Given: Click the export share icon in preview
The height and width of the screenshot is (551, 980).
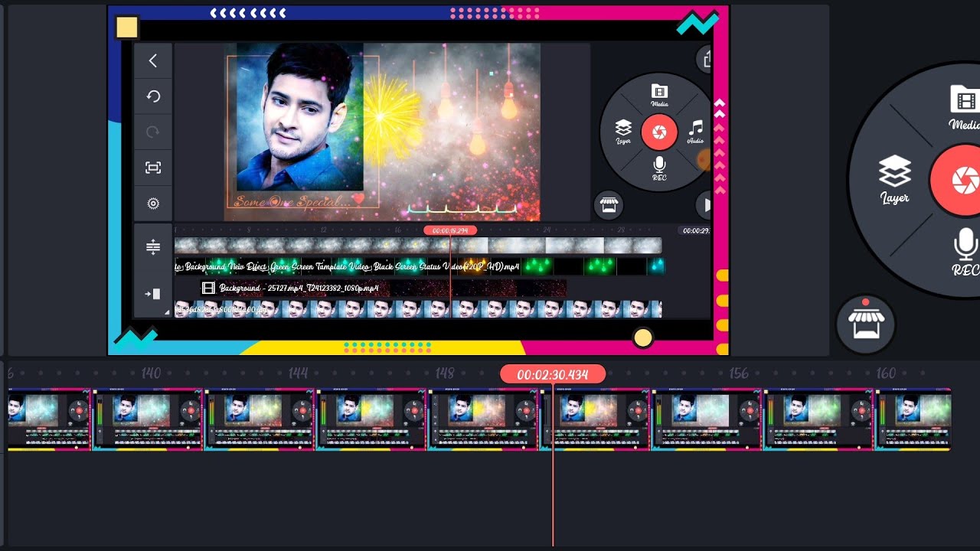Looking at the screenshot, I should coord(705,58).
